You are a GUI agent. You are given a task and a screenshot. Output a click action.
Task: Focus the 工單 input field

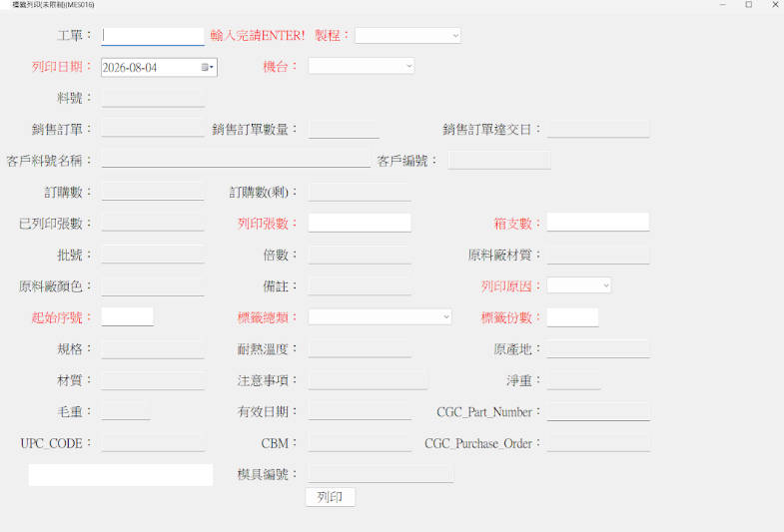tap(153, 36)
